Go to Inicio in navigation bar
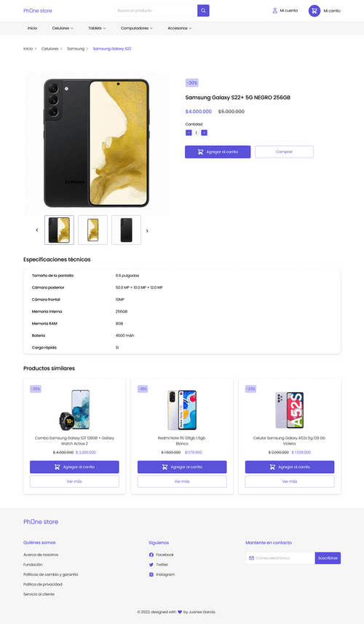Viewport: 364px width, 624px height. point(32,28)
